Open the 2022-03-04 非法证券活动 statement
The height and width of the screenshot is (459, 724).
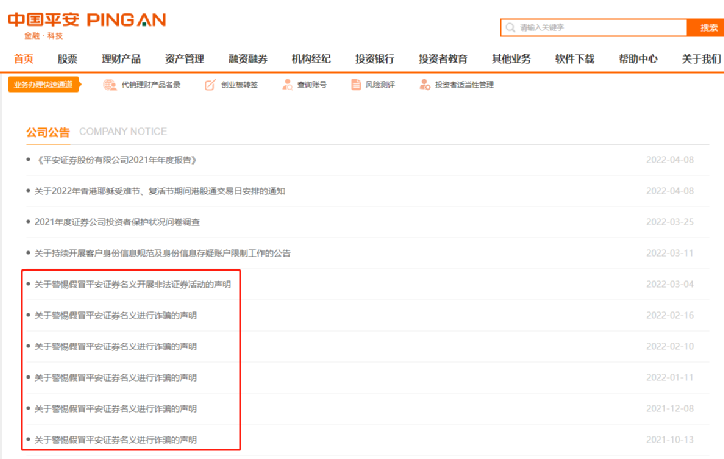[x=133, y=284]
